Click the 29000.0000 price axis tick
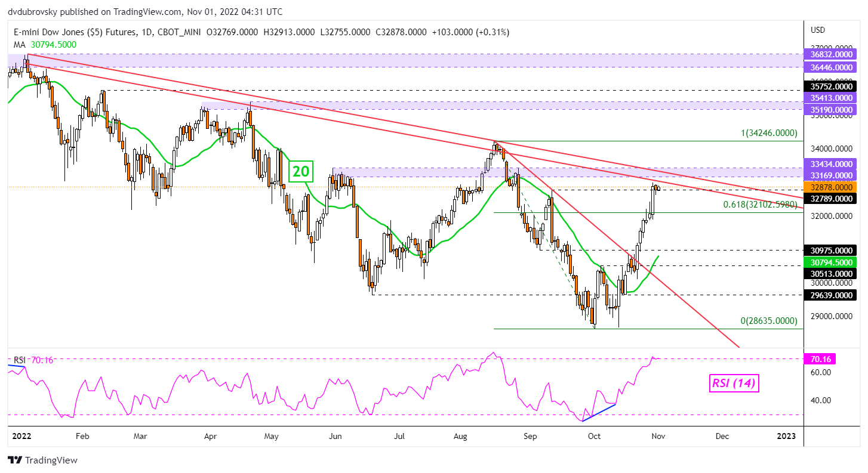The height and width of the screenshot is (473, 868). (x=831, y=317)
